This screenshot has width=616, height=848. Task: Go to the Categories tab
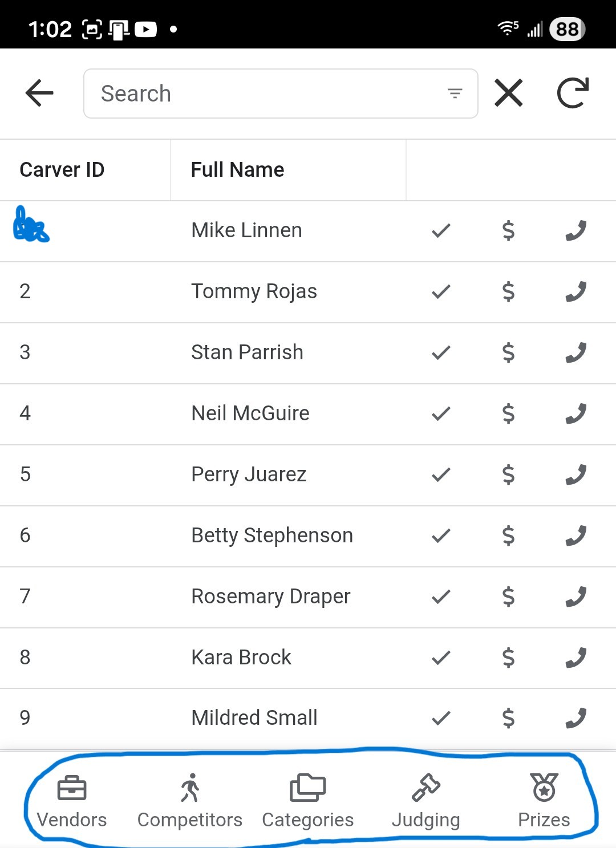(308, 801)
